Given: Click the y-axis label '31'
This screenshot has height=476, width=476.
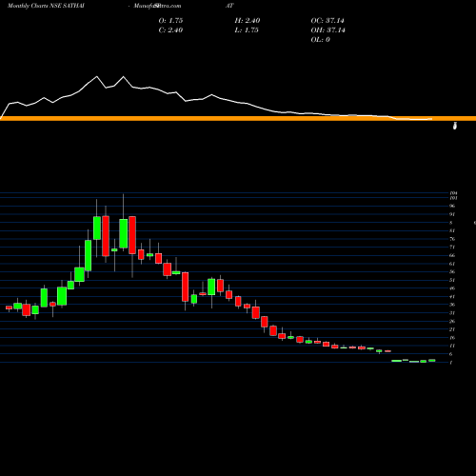Looking at the screenshot, I should 452,313.
